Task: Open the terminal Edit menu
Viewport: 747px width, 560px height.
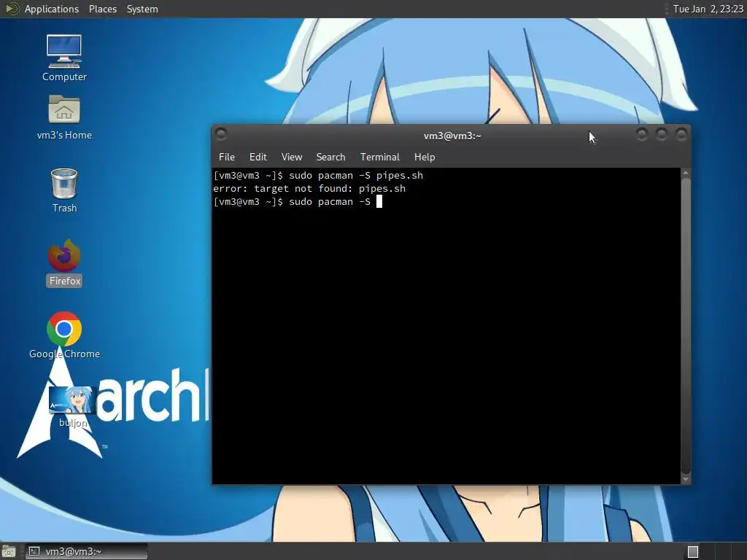Action: coord(258,157)
